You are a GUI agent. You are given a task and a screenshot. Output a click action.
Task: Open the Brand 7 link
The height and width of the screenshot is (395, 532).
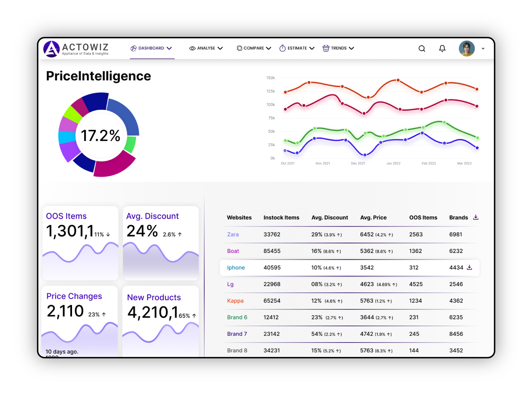click(237, 334)
